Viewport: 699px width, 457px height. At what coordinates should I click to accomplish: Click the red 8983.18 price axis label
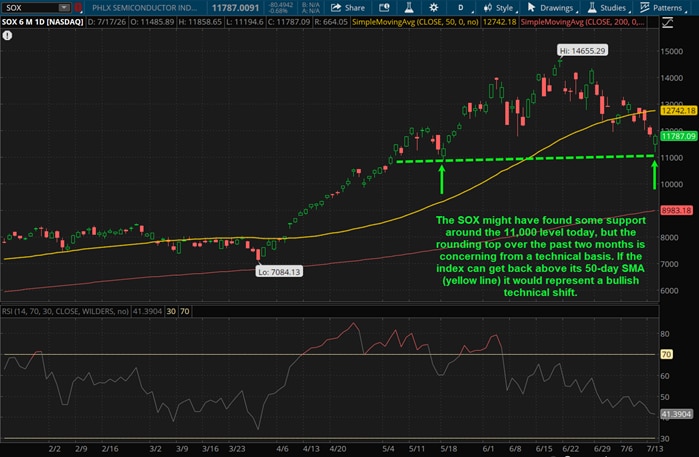tap(676, 210)
